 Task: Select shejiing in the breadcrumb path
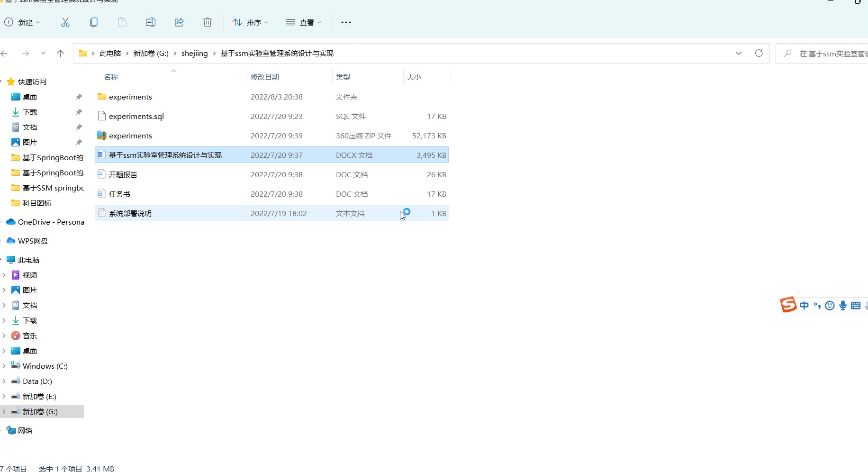pyautogui.click(x=194, y=54)
